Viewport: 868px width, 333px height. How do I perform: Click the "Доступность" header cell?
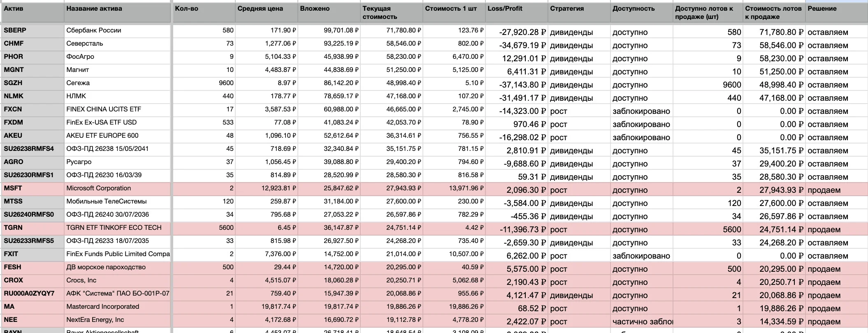[x=641, y=13]
